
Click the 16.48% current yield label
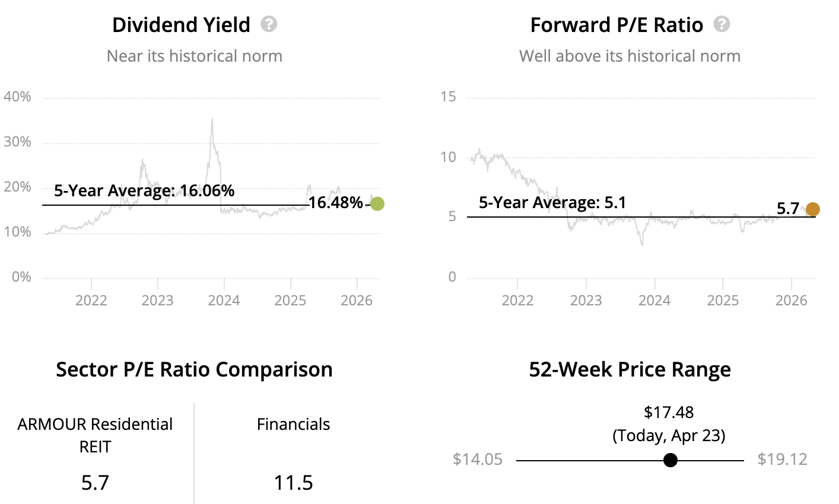[335, 203]
